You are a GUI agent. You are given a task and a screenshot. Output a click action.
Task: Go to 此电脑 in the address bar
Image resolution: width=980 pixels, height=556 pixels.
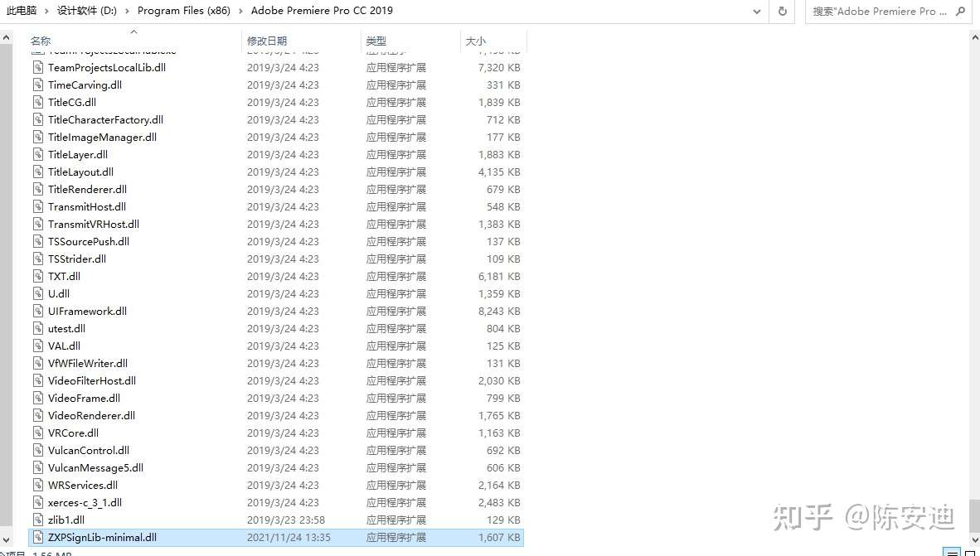[x=22, y=11]
